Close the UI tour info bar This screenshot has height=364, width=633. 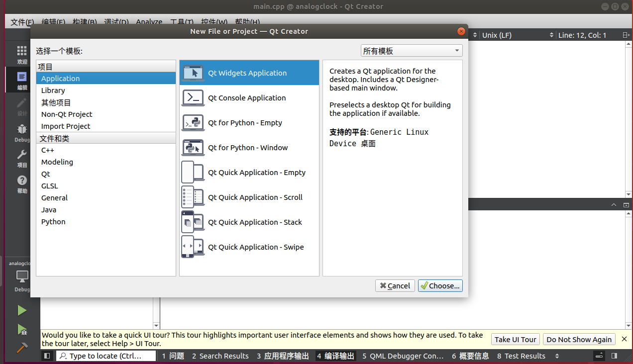[625, 339]
